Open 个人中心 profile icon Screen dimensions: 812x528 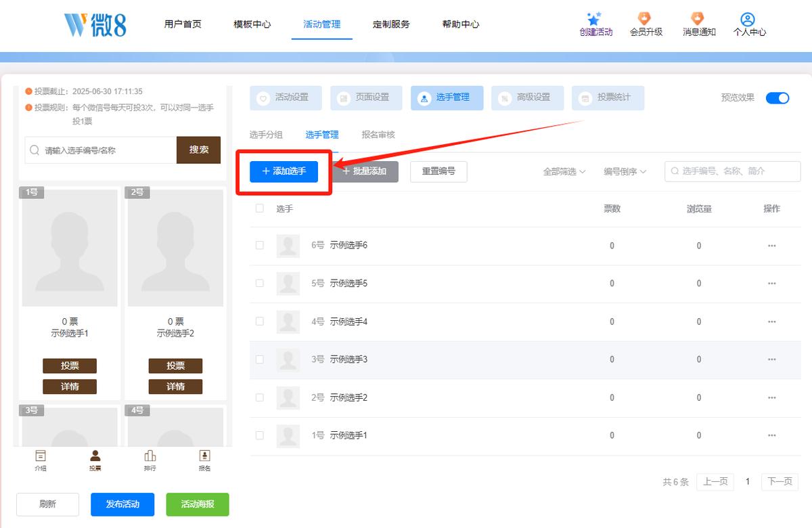tap(748, 19)
